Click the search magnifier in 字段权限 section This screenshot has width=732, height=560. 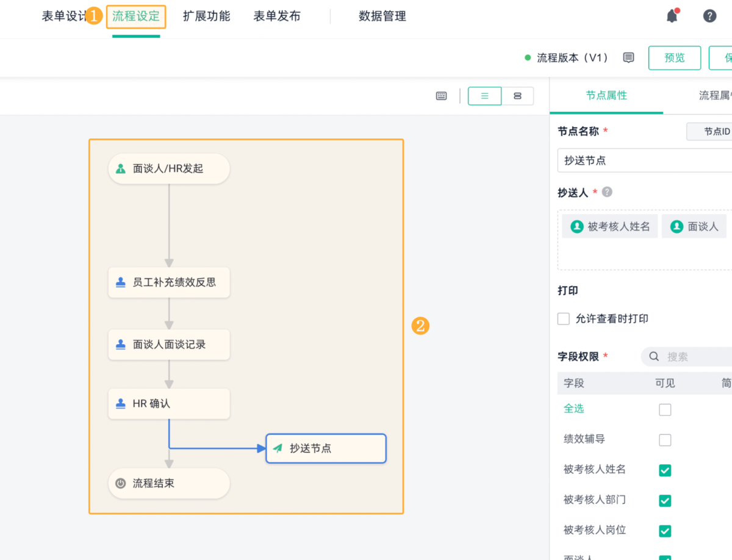coord(653,356)
